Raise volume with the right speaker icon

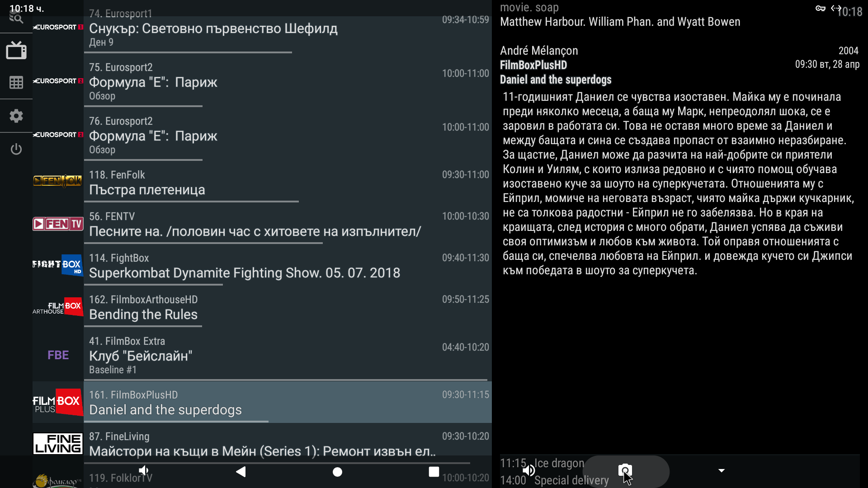tap(529, 470)
